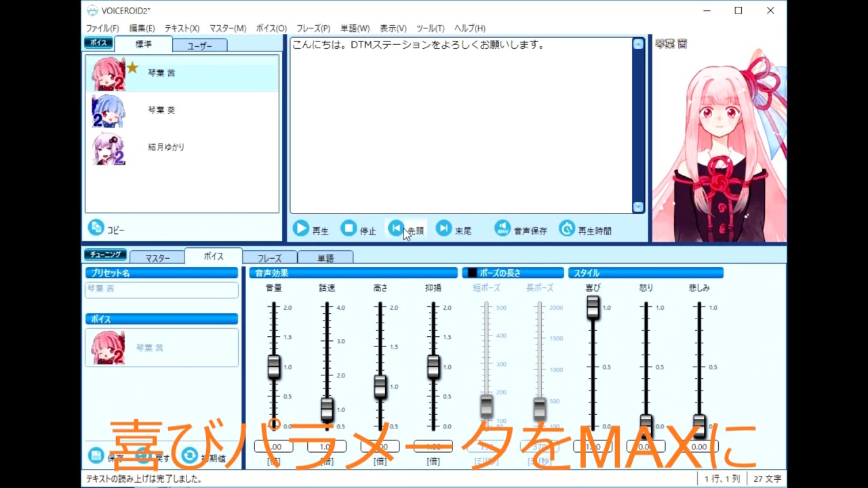
Task: Switch to the 単語 tuning tab
Action: pyautogui.click(x=325, y=258)
